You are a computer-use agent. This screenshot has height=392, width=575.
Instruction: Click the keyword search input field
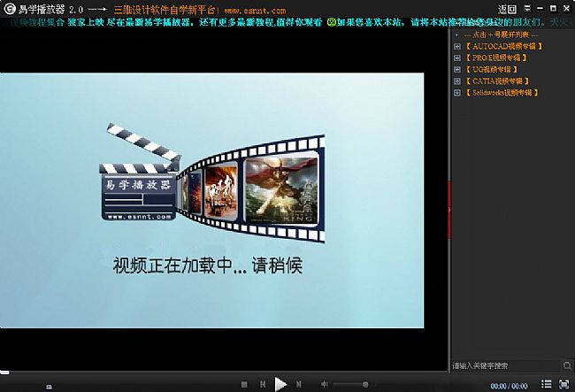click(x=505, y=365)
